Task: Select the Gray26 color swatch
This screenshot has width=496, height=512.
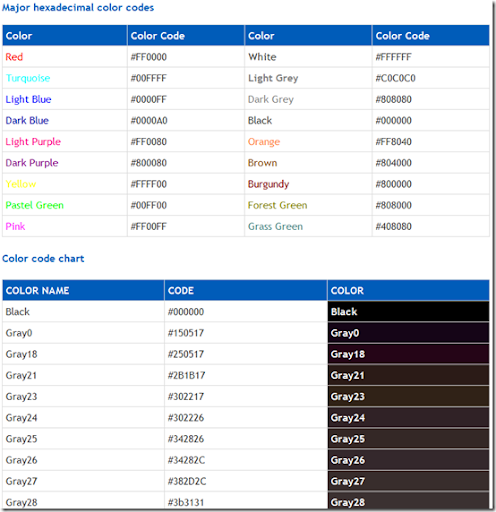Action: point(408,460)
